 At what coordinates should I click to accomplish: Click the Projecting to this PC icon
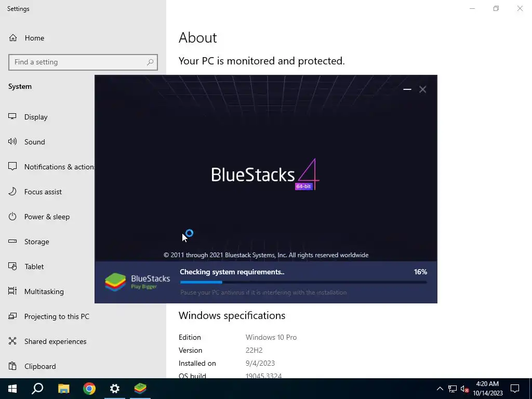12,316
